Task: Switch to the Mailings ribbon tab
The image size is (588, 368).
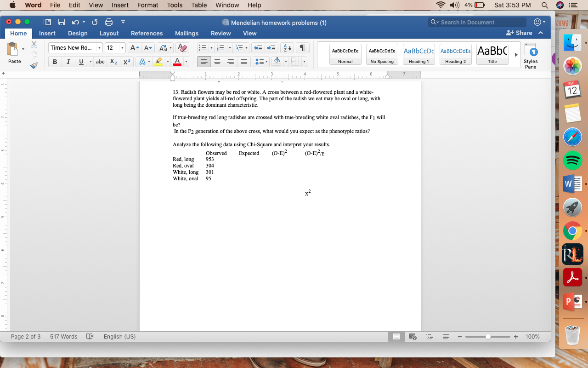Action: pos(187,33)
